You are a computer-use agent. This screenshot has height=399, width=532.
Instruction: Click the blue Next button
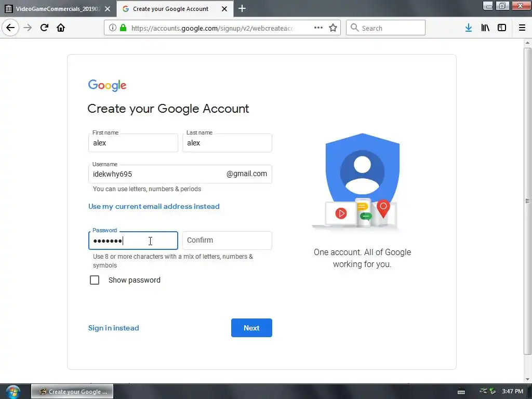tap(251, 328)
